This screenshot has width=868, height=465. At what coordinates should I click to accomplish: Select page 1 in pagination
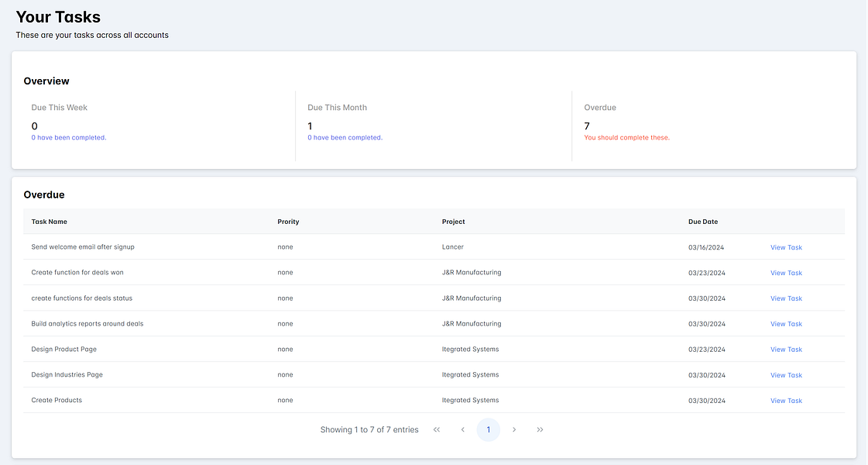pyautogui.click(x=489, y=429)
